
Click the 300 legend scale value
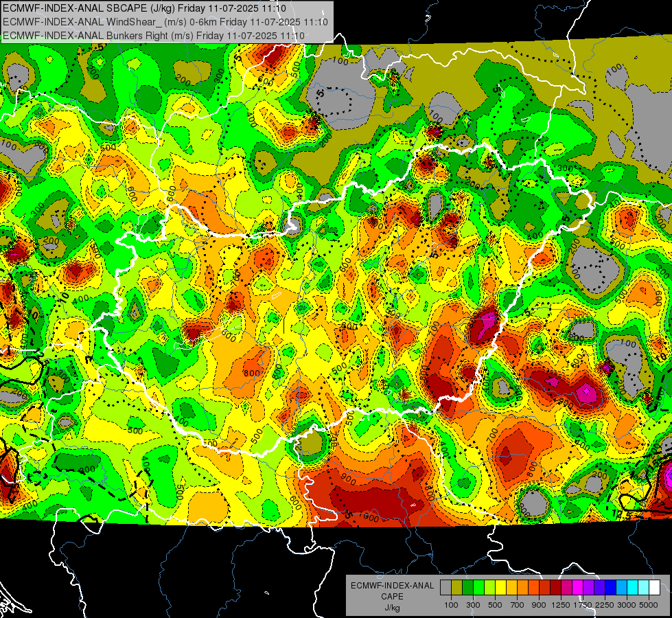pyautogui.click(x=473, y=605)
